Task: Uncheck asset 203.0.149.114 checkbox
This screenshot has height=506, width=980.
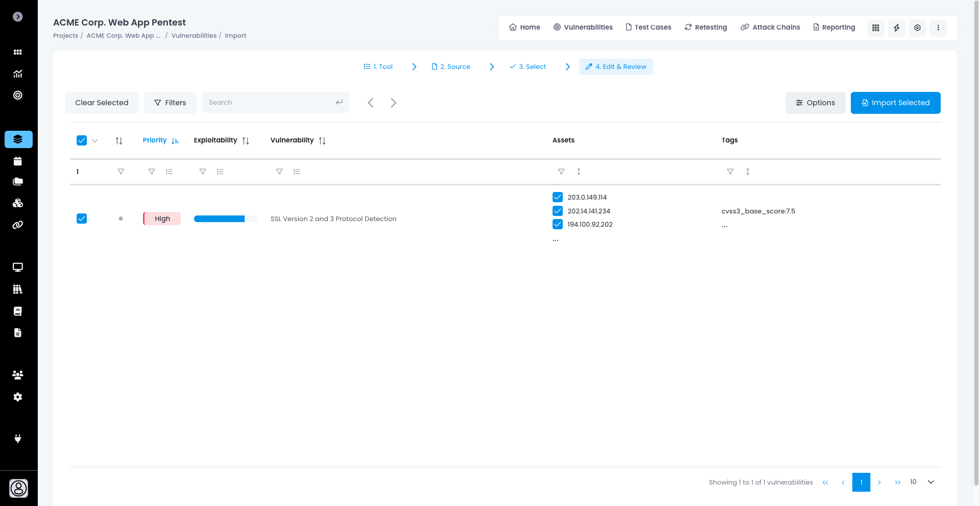Action: [x=558, y=197]
